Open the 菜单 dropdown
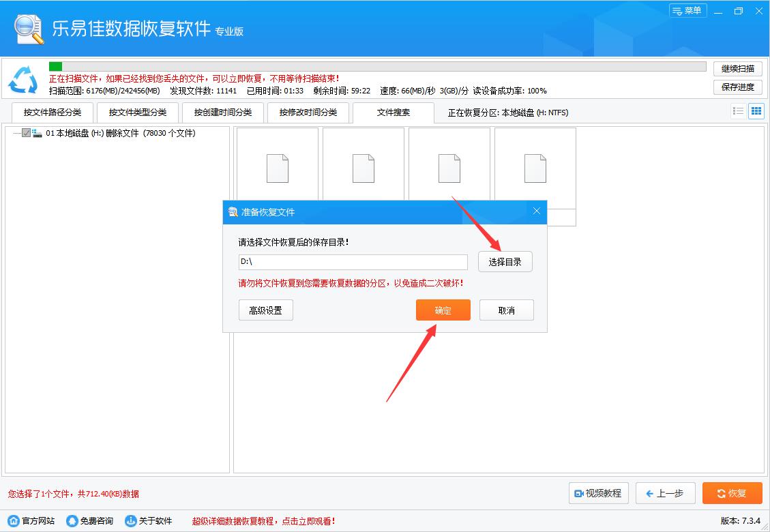This screenshot has width=770, height=532. [x=688, y=10]
